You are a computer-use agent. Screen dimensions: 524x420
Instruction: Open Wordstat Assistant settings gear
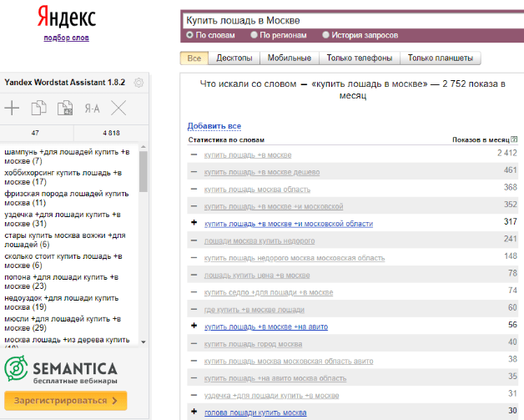pyautogui.click(x=139, y=83)
